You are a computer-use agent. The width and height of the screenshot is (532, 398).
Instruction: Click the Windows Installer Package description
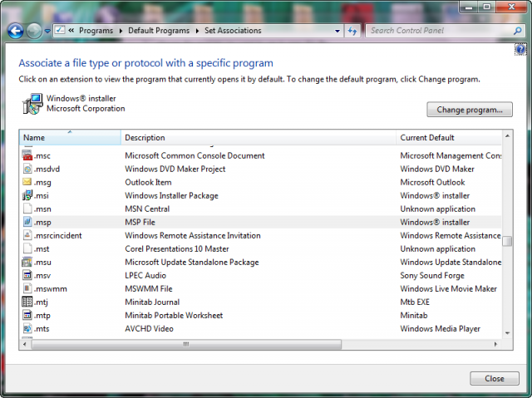171,195
